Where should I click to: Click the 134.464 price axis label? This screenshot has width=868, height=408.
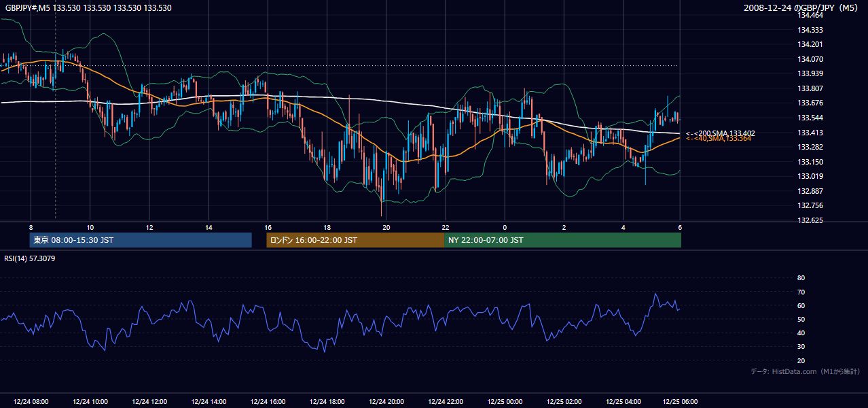coord(810,14)
